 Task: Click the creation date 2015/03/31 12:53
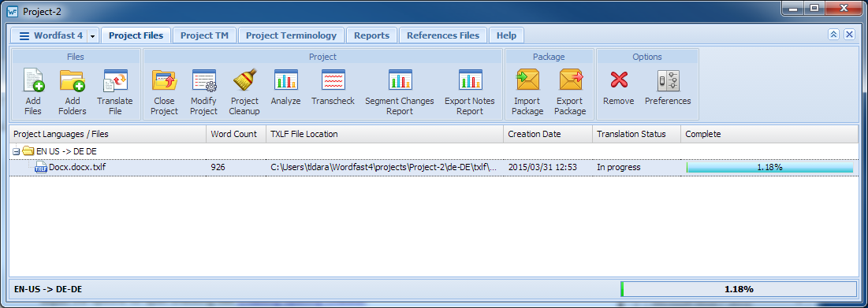point(542,167)
